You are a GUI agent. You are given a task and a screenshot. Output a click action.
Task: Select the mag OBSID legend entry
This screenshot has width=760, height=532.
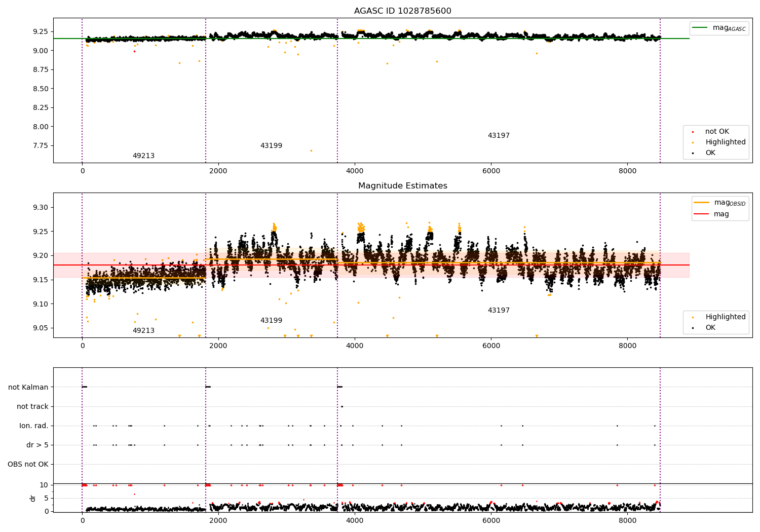pos(720,203)
